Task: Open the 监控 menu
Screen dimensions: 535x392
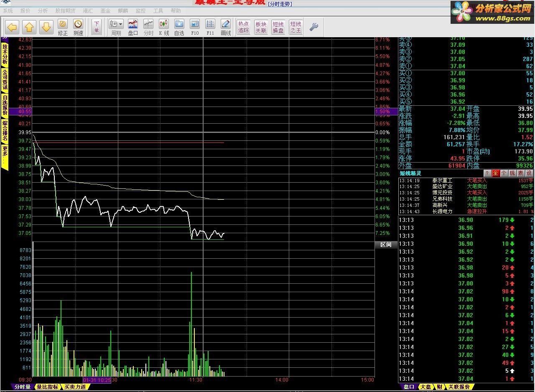Action: [x=141, y=10]
